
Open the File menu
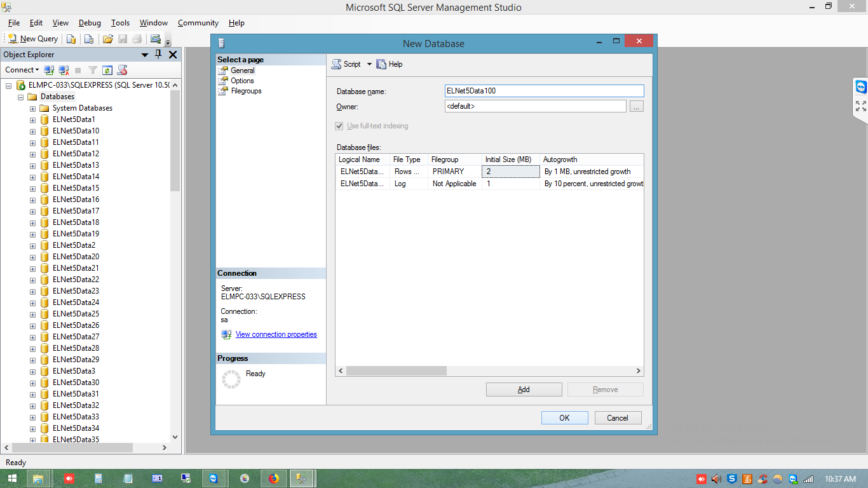tap(14, 23)
